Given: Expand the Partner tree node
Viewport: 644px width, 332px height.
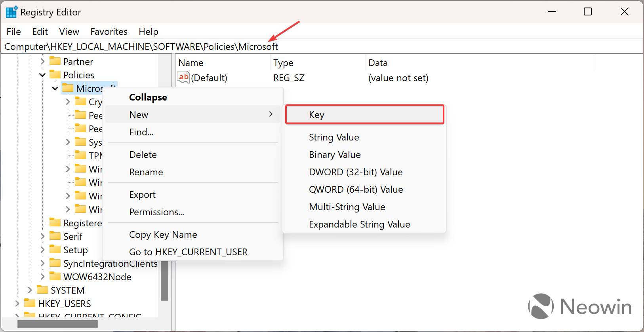Looking at the screenshot, I should click(42, 61).
